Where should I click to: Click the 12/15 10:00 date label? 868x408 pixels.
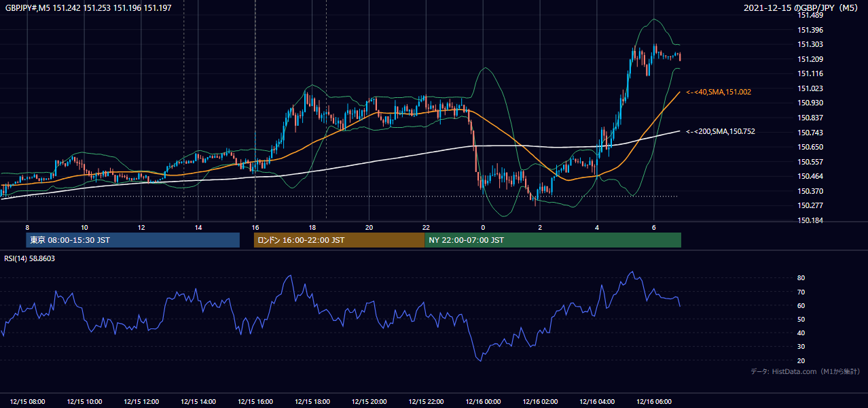[x=84, y=401]
